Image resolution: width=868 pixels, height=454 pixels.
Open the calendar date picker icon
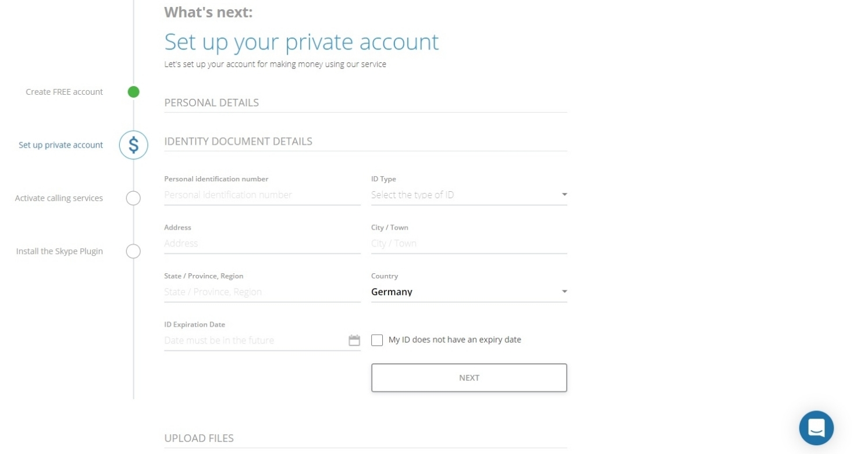click(x=354, y=340)
